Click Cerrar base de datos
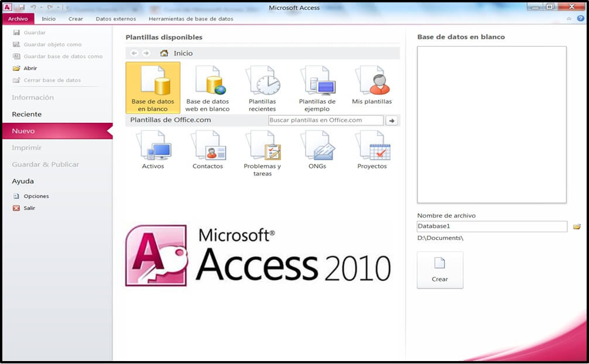 47,80
